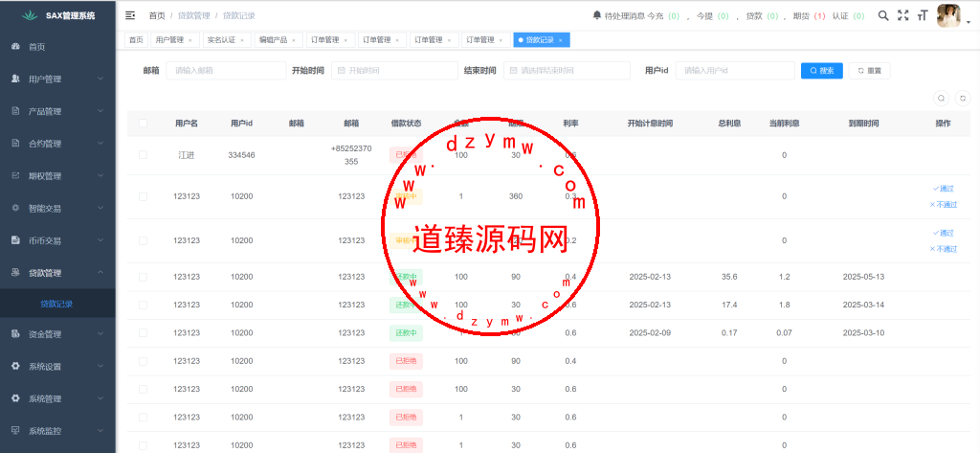980x453 pixels.
Task: Click the file icon beside 币币交易
Action: click(x=15, y=240)
